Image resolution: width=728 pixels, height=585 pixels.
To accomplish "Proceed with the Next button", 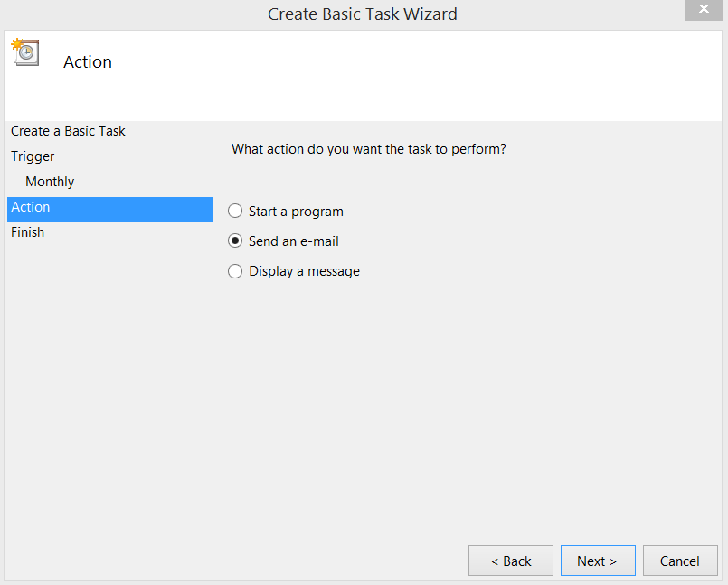I will [597, 561].
